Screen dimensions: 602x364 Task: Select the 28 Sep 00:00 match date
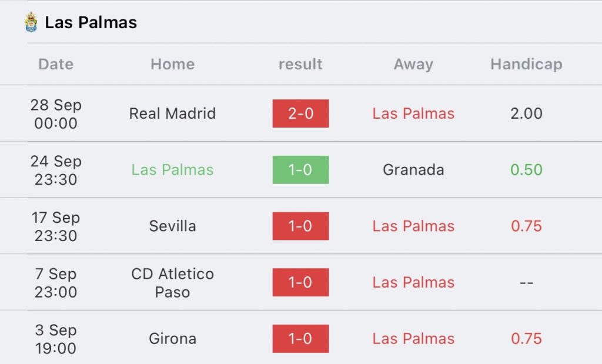[56, 113]
